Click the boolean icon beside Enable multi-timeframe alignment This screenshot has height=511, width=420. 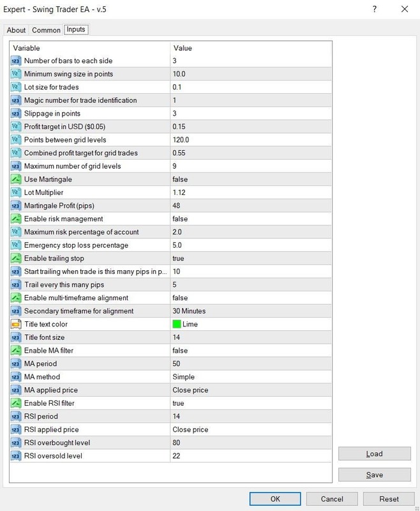pos(15,298)
